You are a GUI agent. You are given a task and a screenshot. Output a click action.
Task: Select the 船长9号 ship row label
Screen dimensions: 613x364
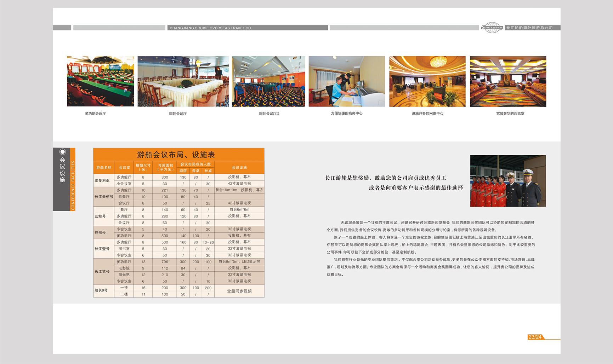point(101,290)
